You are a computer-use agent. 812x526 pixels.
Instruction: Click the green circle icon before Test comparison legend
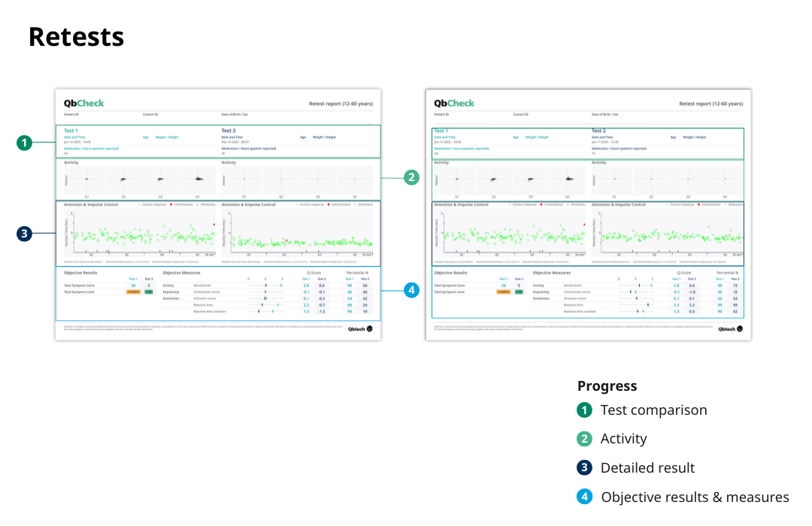click(x=585, y=410)
